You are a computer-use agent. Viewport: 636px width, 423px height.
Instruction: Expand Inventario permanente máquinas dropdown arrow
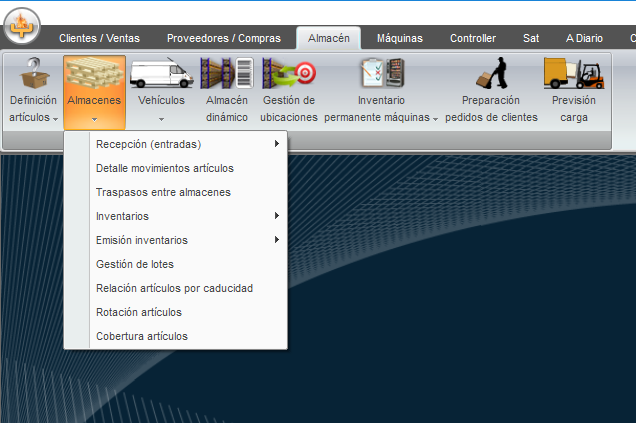click(x=435, y=119)
